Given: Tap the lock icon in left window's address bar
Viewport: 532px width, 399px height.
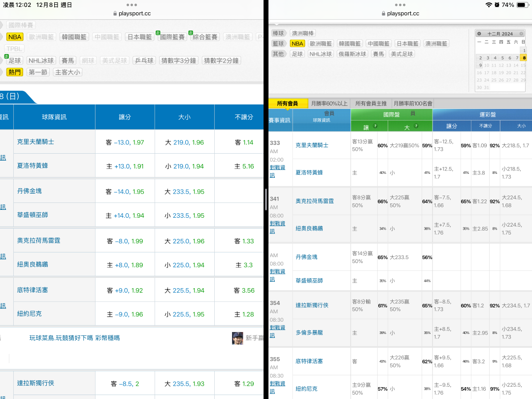Looking at the screenshot, I should tap(115, 14).
